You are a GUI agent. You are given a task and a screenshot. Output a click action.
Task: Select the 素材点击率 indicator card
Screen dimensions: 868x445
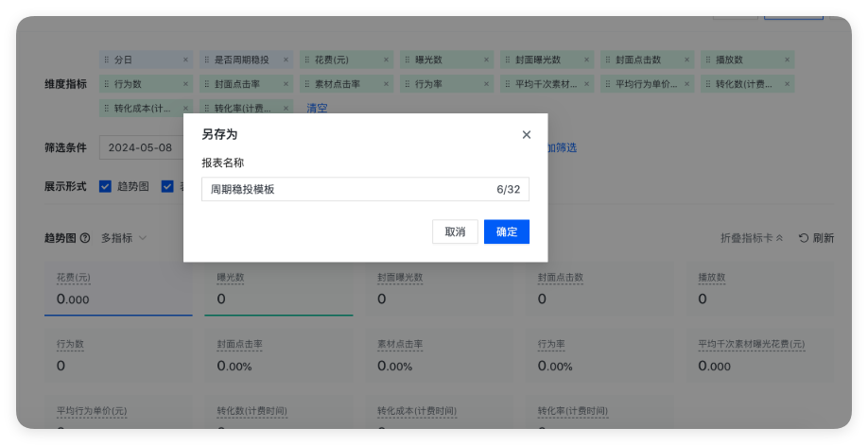pyautogui.click(x=439, y=355)
